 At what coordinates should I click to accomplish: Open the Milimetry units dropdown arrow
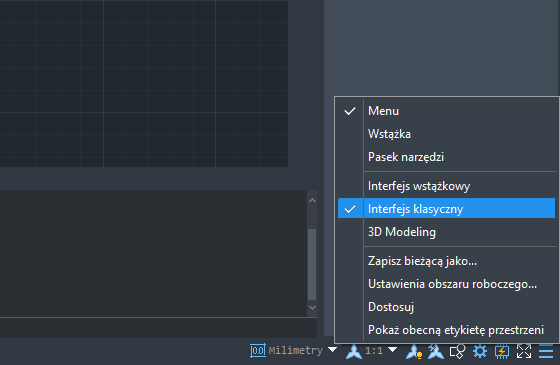coord(332,349)
